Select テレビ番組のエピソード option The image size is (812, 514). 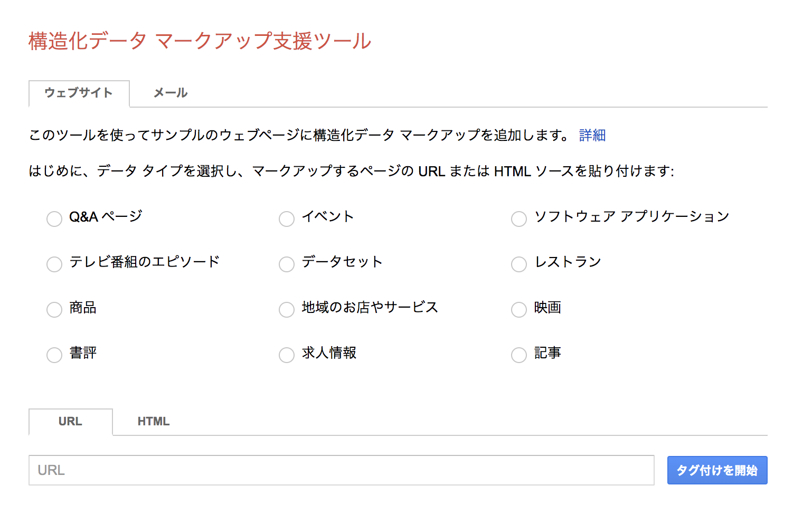54,264
